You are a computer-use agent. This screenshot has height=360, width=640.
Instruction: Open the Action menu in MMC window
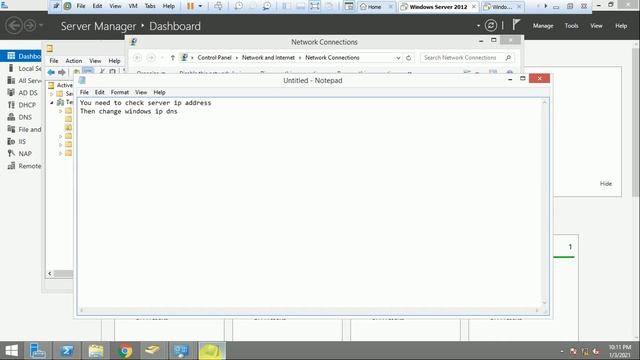coord(73,60)
